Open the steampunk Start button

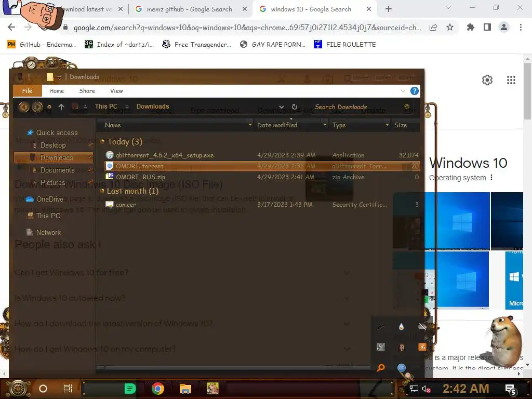point(18,389)
